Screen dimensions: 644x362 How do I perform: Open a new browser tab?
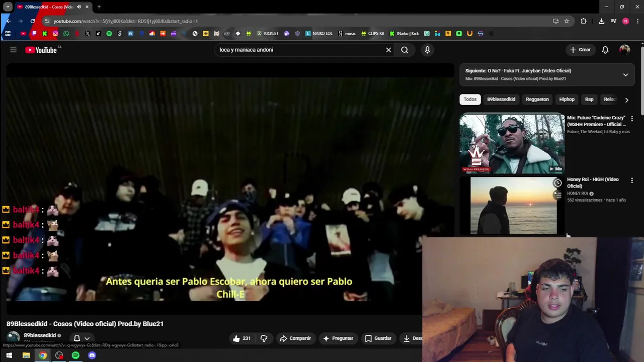click(99, 7)
